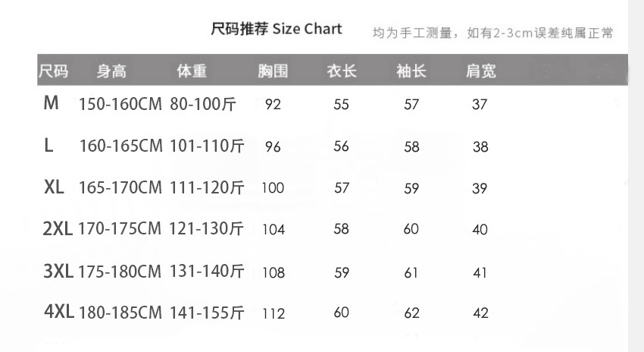Select the 4XL size row label

58,312
